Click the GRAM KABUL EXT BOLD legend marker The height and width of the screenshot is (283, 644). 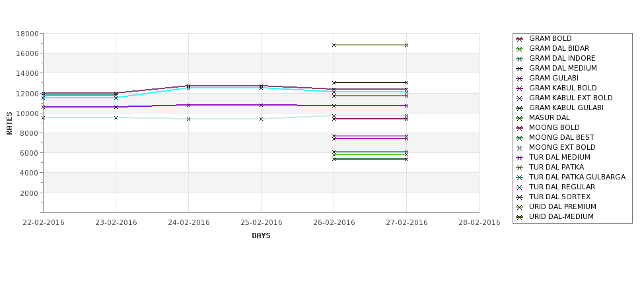point(520,98)
